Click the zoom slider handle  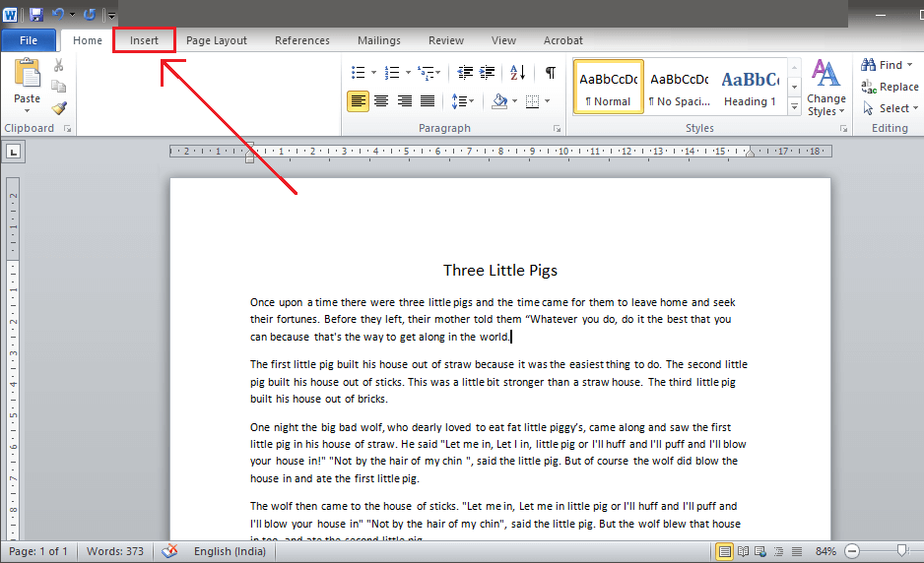point(901,551)
